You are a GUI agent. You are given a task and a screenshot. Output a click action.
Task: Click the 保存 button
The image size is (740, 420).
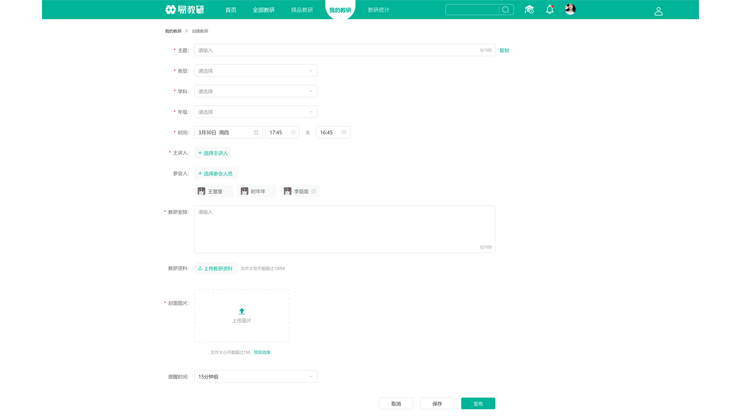(x=437, y=403)
